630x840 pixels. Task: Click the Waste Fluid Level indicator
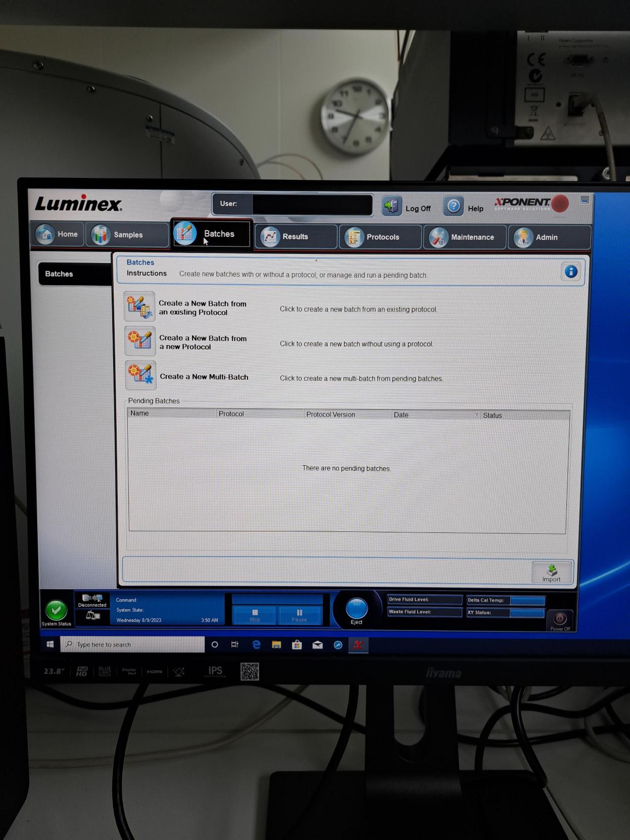tap(424, 612)
